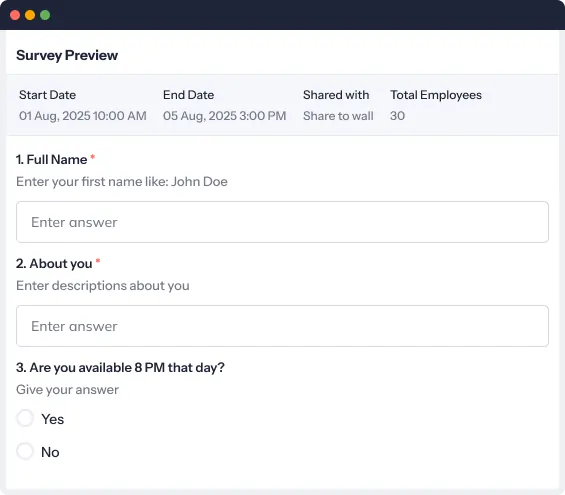Click the Shared with label
This screenshot has width=565, height=495.
tap(336, 95)
